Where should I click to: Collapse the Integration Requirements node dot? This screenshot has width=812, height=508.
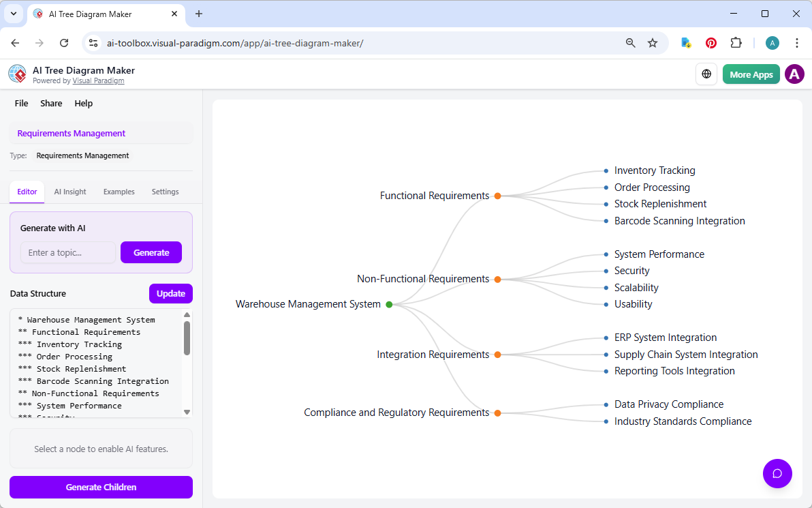498,355
